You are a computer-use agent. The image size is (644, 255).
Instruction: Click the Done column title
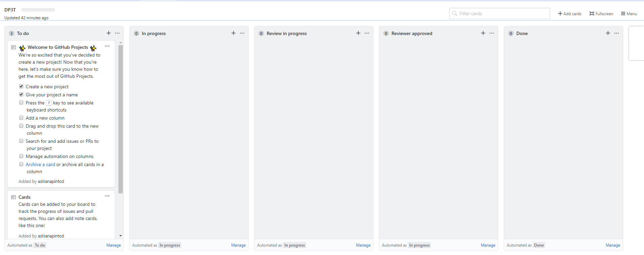(522, 33)
